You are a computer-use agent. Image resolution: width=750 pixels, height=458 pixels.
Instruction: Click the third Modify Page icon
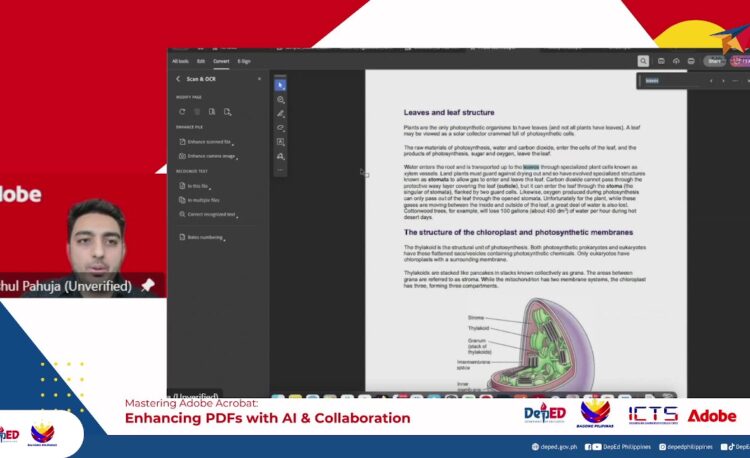(x=212, y=111)
